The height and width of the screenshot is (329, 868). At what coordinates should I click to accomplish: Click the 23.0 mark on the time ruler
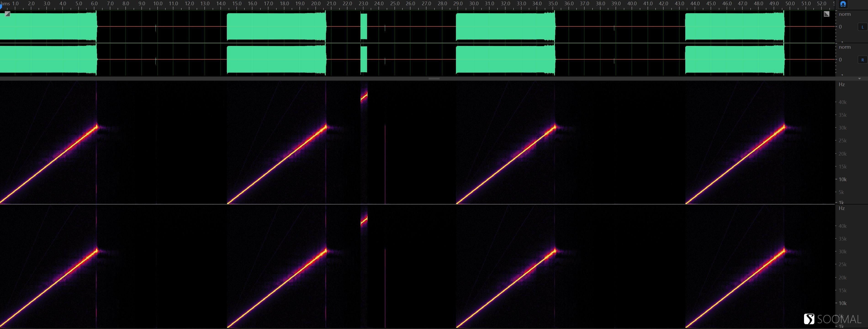(363, 3)
